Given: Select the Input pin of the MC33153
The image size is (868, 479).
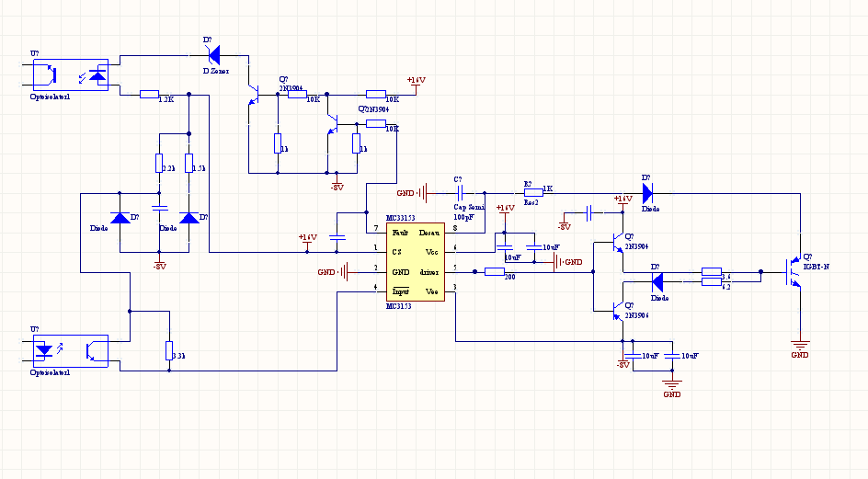Looking at the screenshot, I should point(400,291).
